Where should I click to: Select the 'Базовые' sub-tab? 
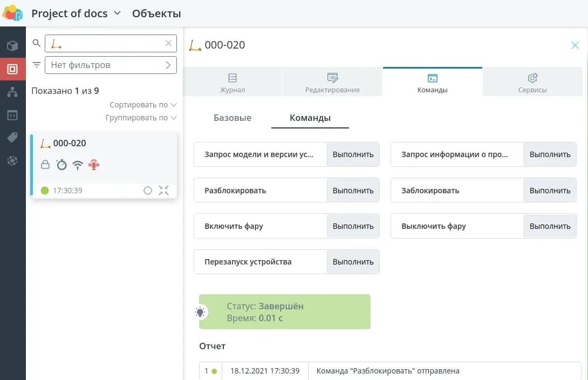(x=233, y=118)
